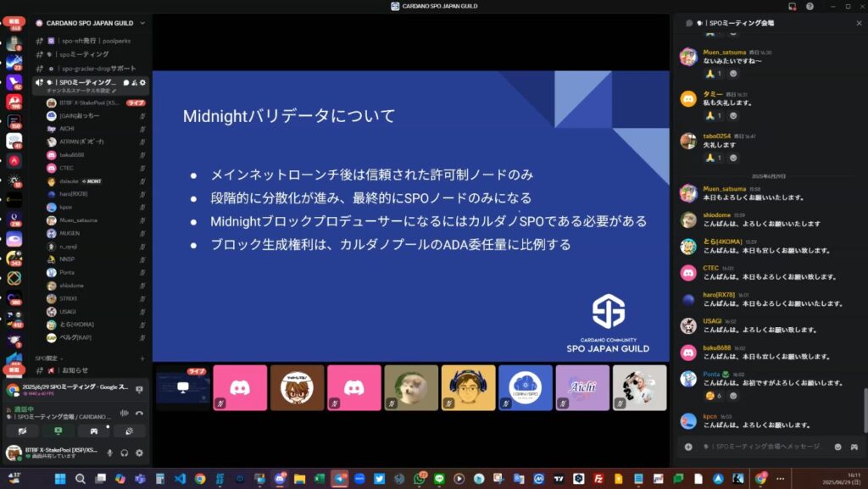The image size is (868, 489).
Task: Toggle noise suppression waveform icon
Action: 125,413
